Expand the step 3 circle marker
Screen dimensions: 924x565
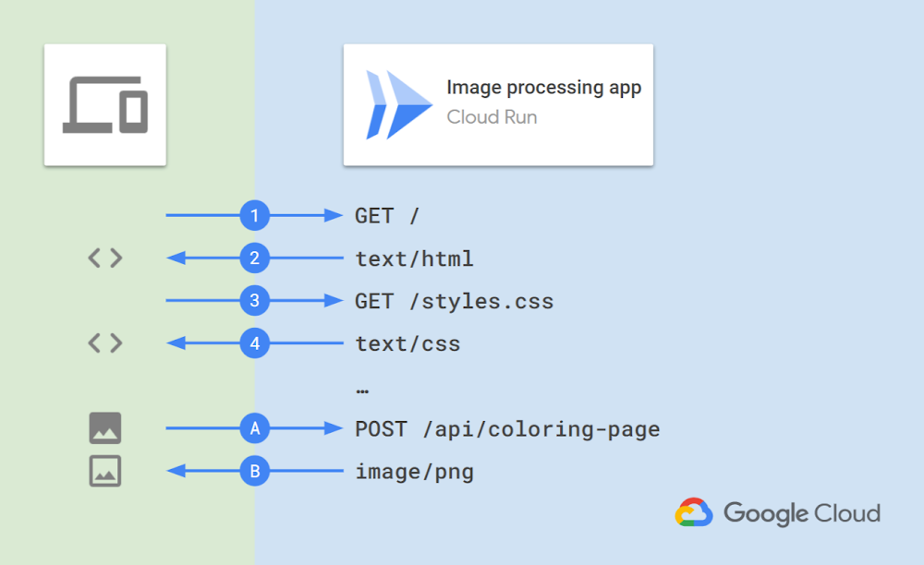click(x=255, y=300)
